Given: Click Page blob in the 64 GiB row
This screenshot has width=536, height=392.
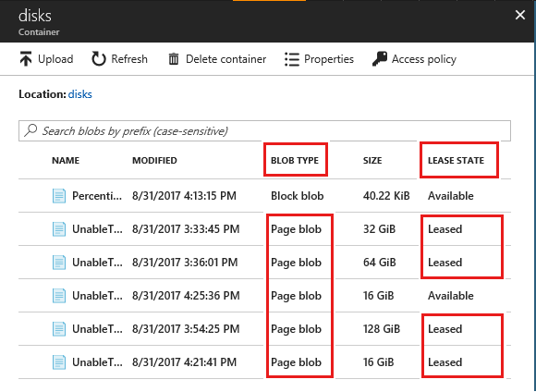Looking at the screenshot, I should coord(296,263).
